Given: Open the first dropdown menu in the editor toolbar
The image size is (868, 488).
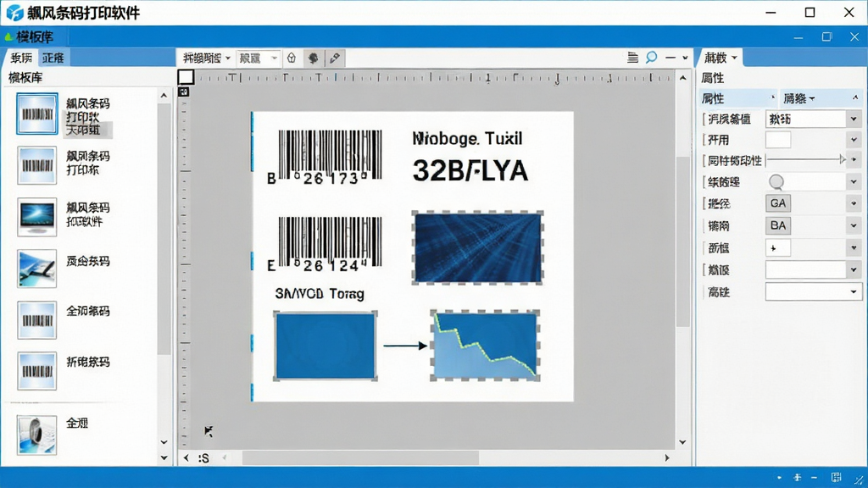Looking at the screenshot, I should (207, 58).
